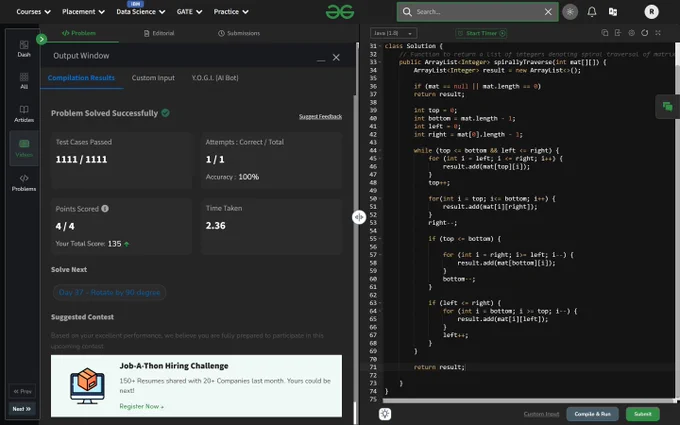Viewport: 680px width, 425px height.
Task: Toggle the light/dark theme sun icon
Action: tap(570, 12)
